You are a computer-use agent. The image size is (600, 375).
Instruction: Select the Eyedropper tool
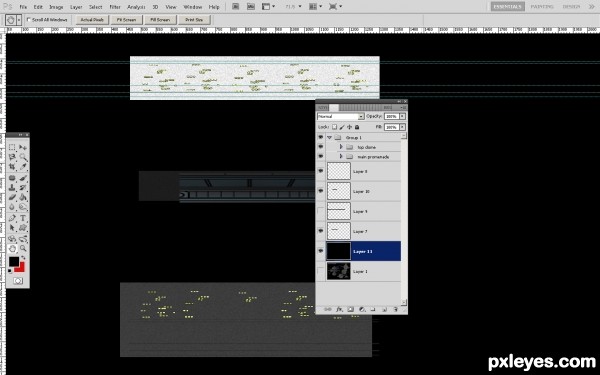(23, 167)
